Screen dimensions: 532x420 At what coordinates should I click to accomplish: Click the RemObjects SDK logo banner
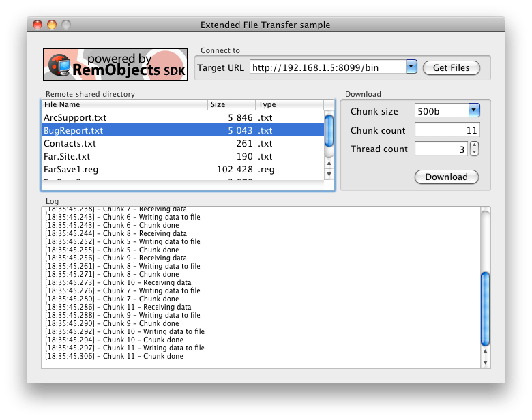[115, 65]
